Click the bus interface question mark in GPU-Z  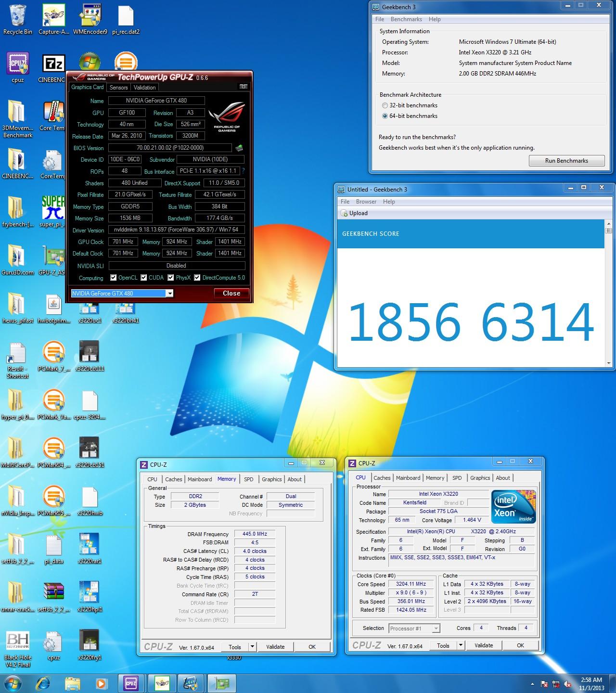coord(243,171)
